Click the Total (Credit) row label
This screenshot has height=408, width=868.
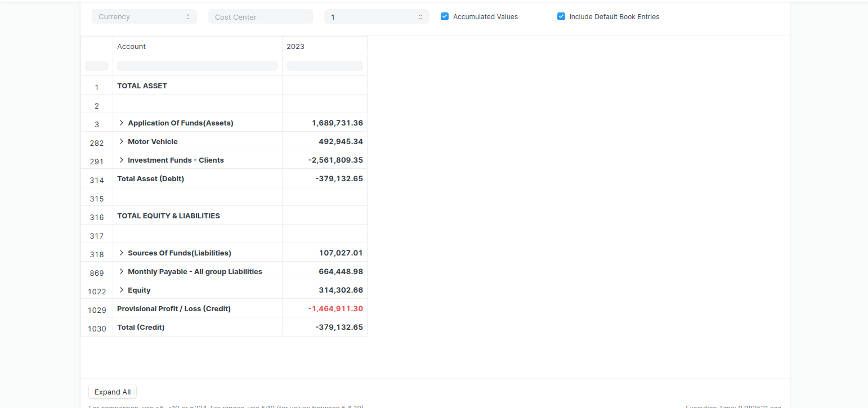pyautogui.click(x=141, y=326)
